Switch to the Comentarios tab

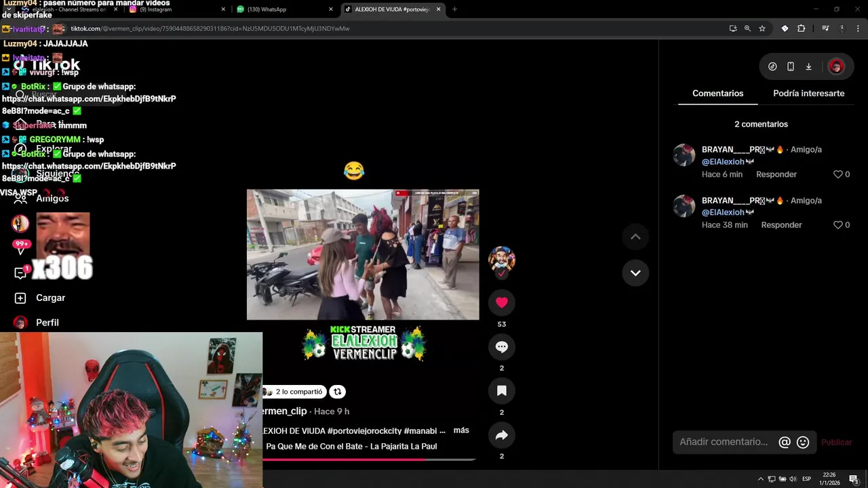(717, 94)
